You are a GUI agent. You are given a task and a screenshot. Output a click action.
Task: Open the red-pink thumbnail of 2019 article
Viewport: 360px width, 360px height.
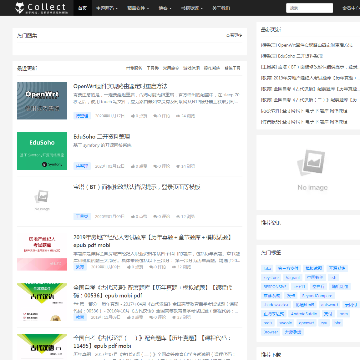pos(42,252)
